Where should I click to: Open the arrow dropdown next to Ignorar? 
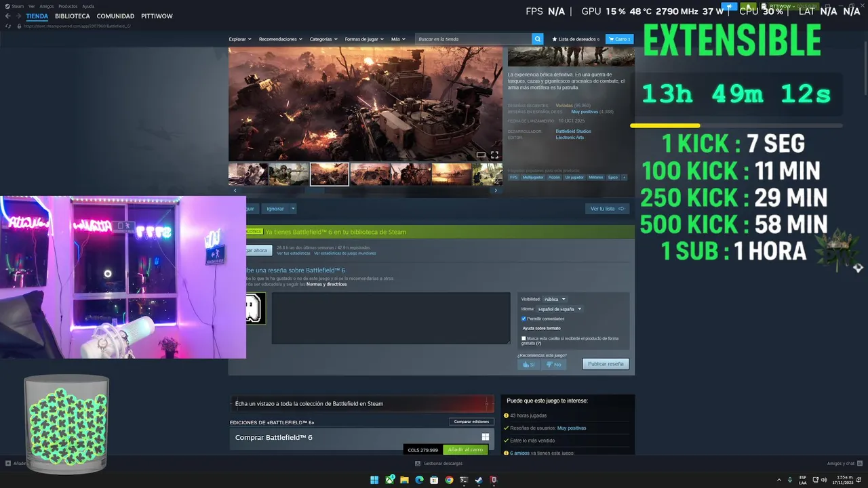(x=292, y=209)
